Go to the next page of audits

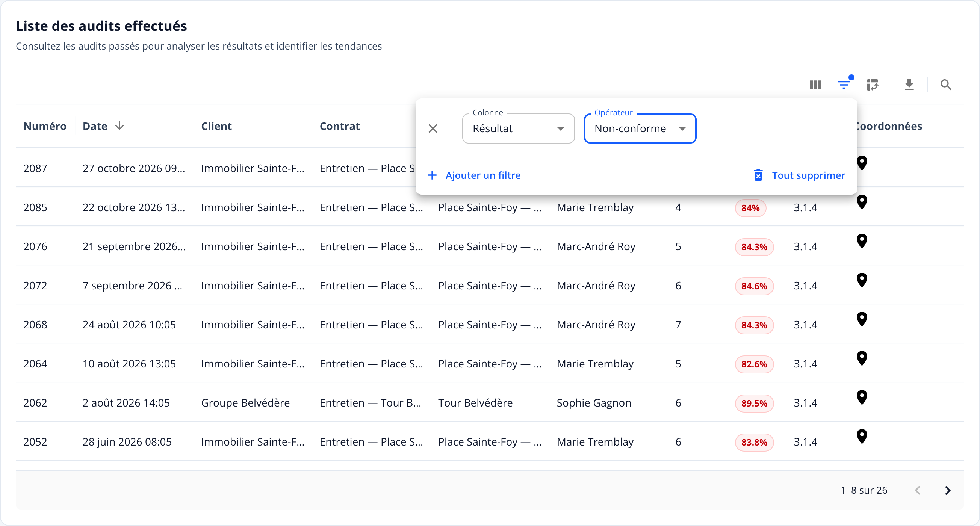[x=947, y=490]
